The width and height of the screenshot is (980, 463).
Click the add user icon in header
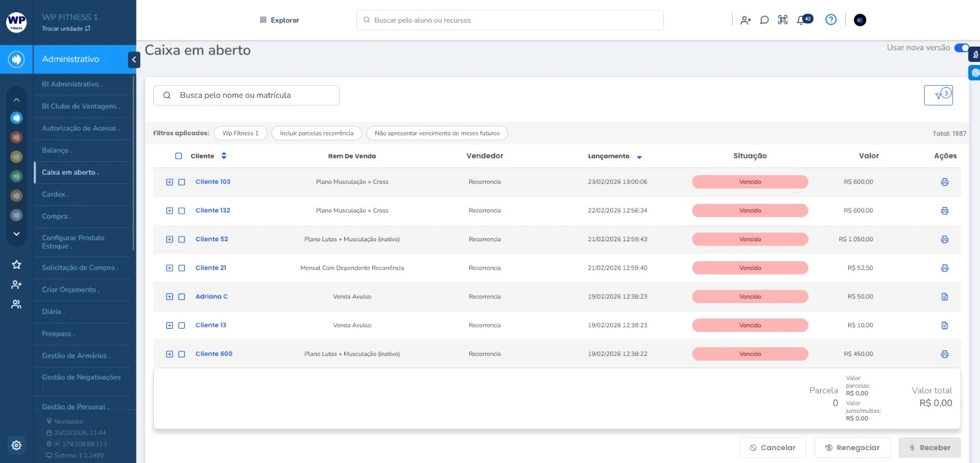tap(745, 20)
